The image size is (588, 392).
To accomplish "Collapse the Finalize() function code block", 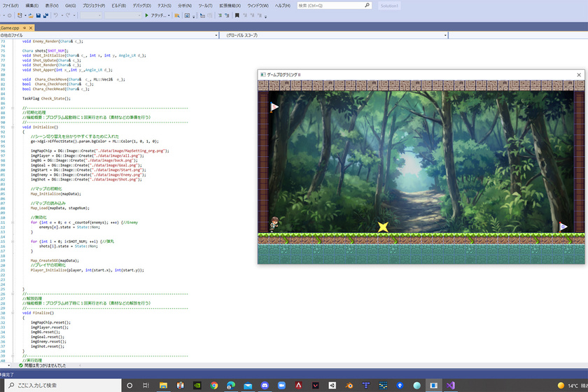I will (x=14, y=312).
